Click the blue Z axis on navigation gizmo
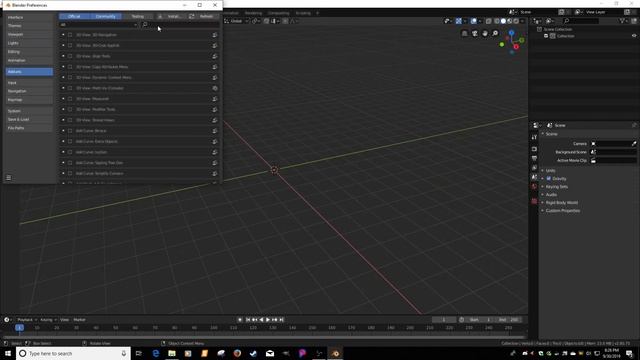This screenshot has height=360, width=640. click(x=511, y=33)
